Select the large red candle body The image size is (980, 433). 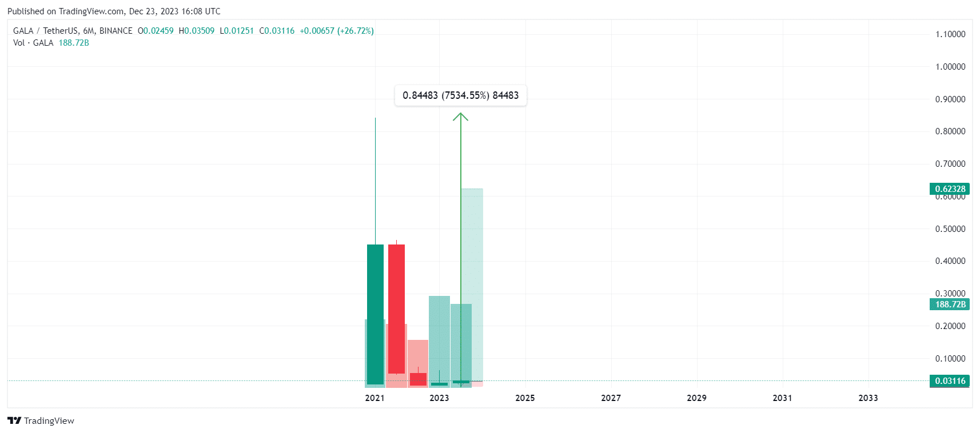pyautogui.click(x=396, y=309)
